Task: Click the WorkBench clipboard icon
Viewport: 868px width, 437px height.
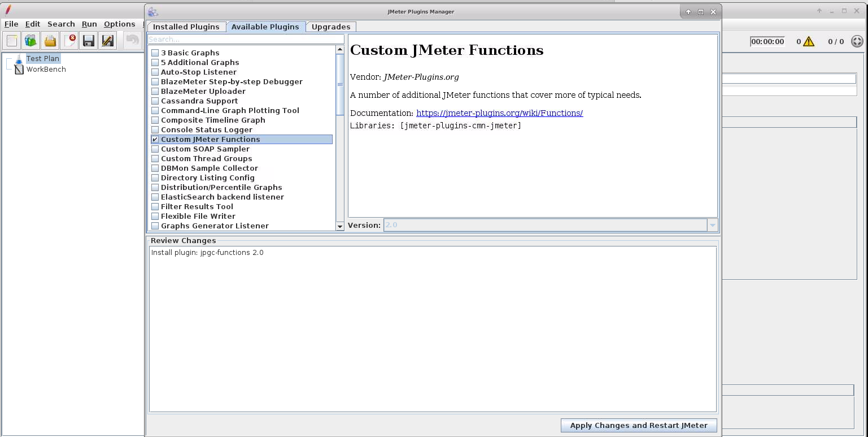Action: (19, 70)
